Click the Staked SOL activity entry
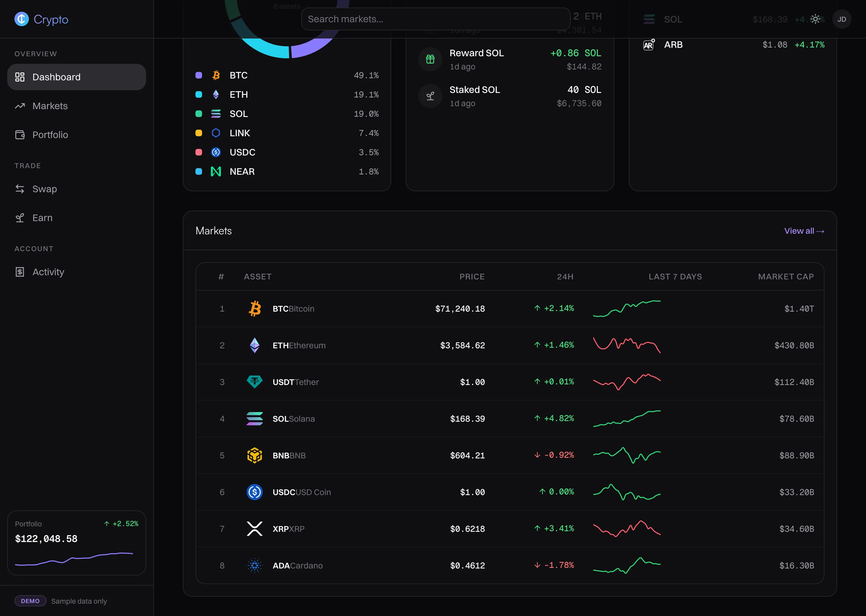 510,96
